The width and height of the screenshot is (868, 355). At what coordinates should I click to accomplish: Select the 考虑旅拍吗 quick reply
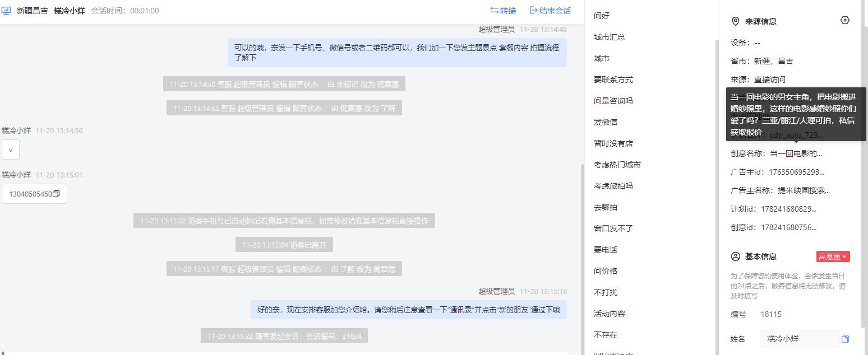click(613, 186)
